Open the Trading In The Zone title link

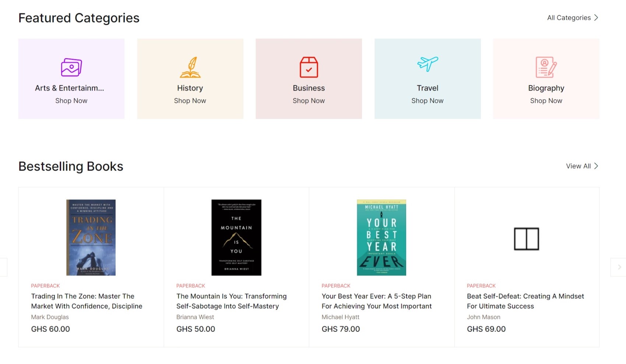pyautogui.click(x=87, y=301)
